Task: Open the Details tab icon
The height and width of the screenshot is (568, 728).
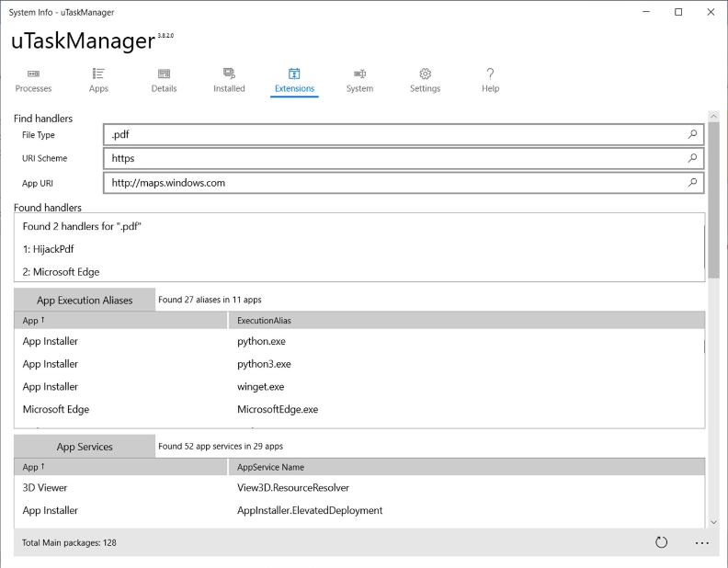Action: (x=164, y=74)
